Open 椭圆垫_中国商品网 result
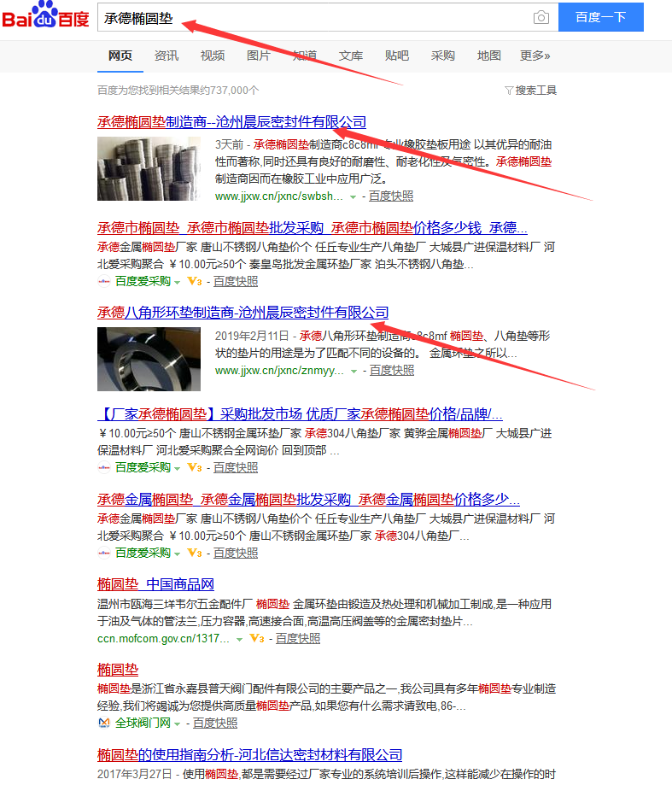The width and height of the screenshot is (672, 785). [155, 584]
